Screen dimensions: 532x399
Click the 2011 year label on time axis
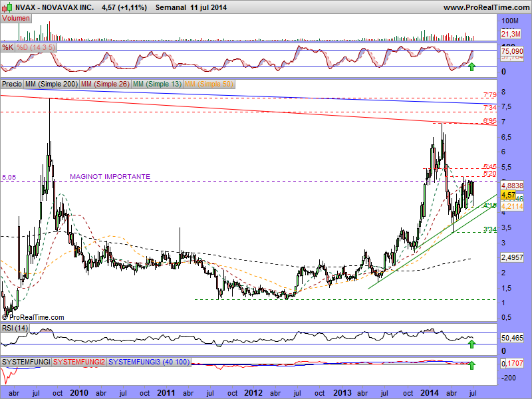[166, 393]
